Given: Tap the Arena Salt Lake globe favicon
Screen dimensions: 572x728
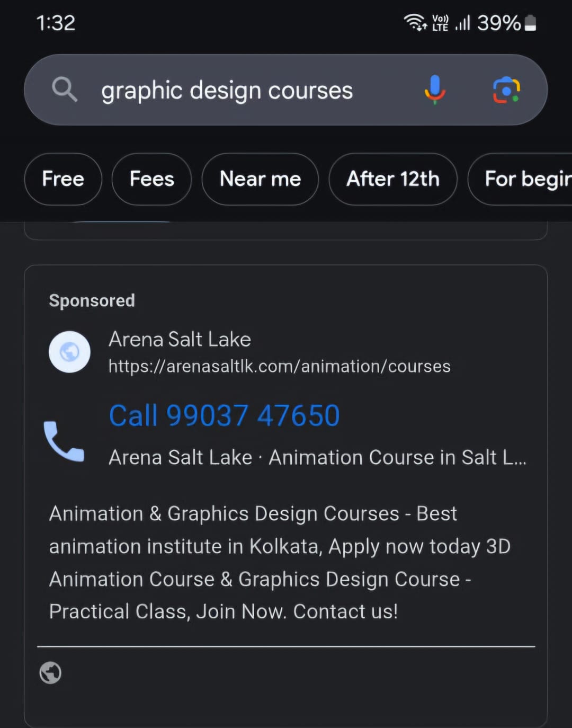Looking at the screenshot, I should 69,352.
